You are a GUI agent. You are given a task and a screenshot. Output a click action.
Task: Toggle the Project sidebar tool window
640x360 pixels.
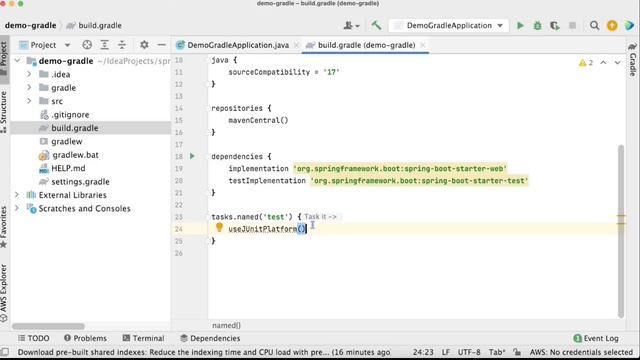point(4,59)
